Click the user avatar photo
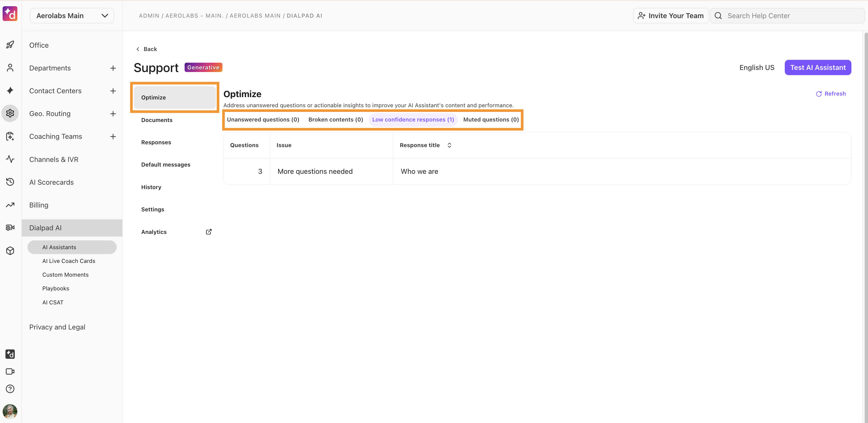Screen dimensions: 868x423 tap(10, 412)
